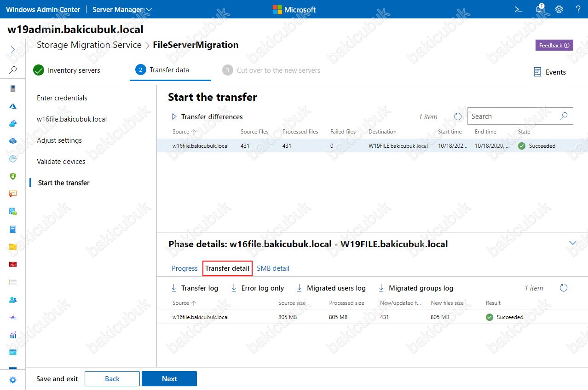The height and width of the screenshot is (390, 588).
Task: Open the Installed apps list icon
Action: pos(13,282)
